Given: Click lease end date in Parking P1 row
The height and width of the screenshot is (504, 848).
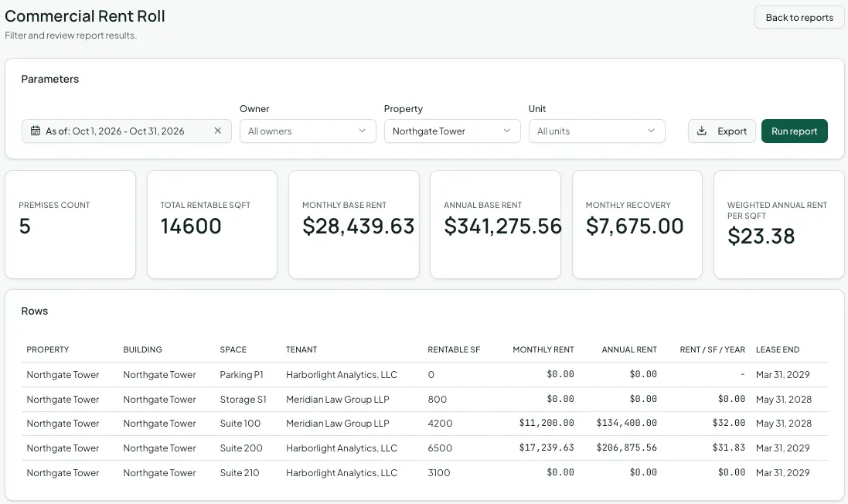Looking at the screenshot, I should tap(782, 374).
